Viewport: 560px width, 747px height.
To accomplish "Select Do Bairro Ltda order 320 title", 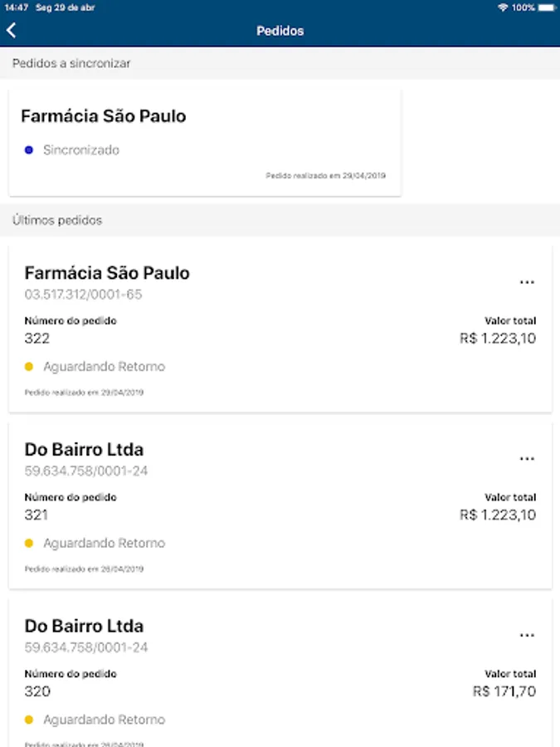I will click(84, 627).
